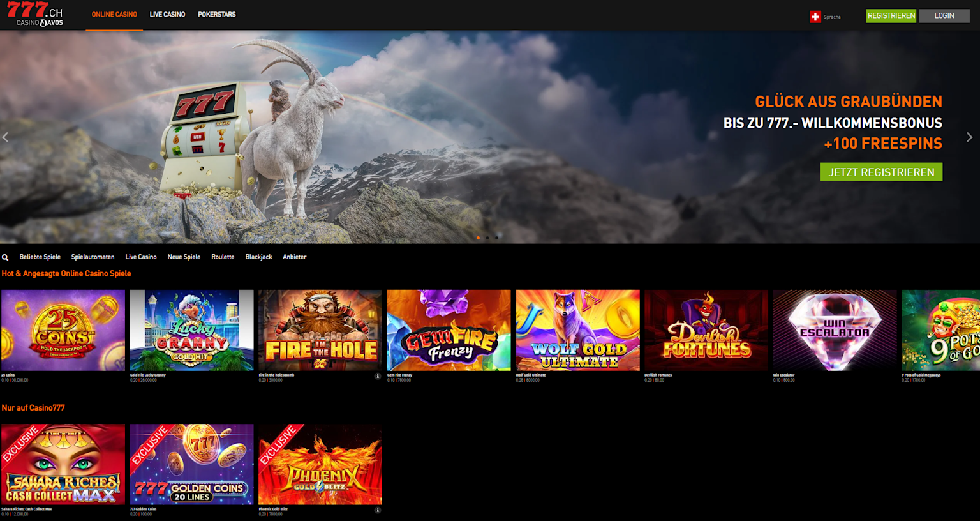Switch to Live Casino tab
Screen dimensions: 980x521
[x=167, y=15]
